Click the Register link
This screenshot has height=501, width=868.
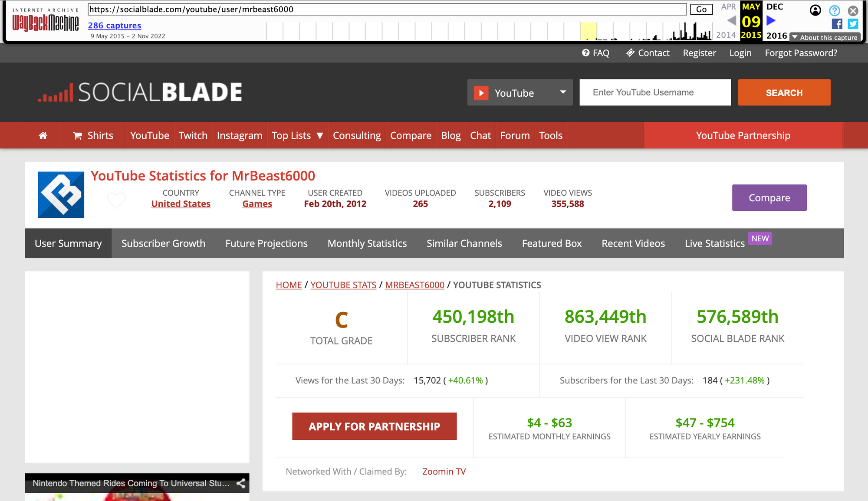699,53
